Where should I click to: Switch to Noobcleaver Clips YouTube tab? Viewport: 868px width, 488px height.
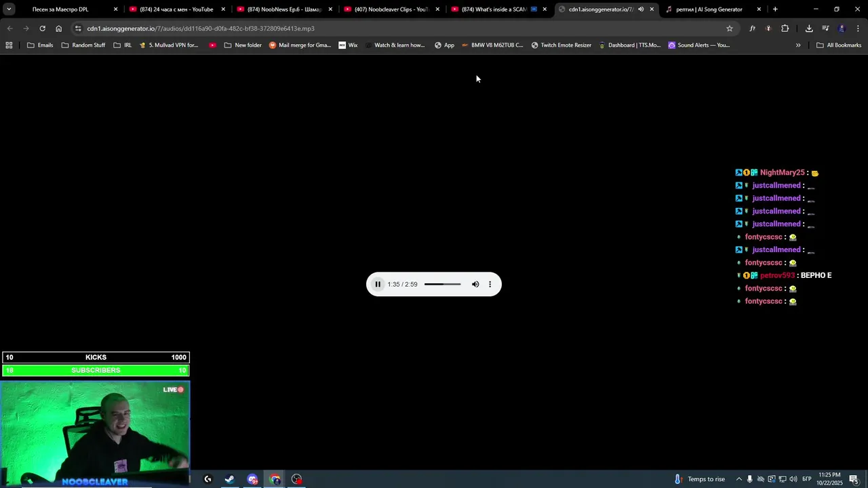(x=391, y=9)
